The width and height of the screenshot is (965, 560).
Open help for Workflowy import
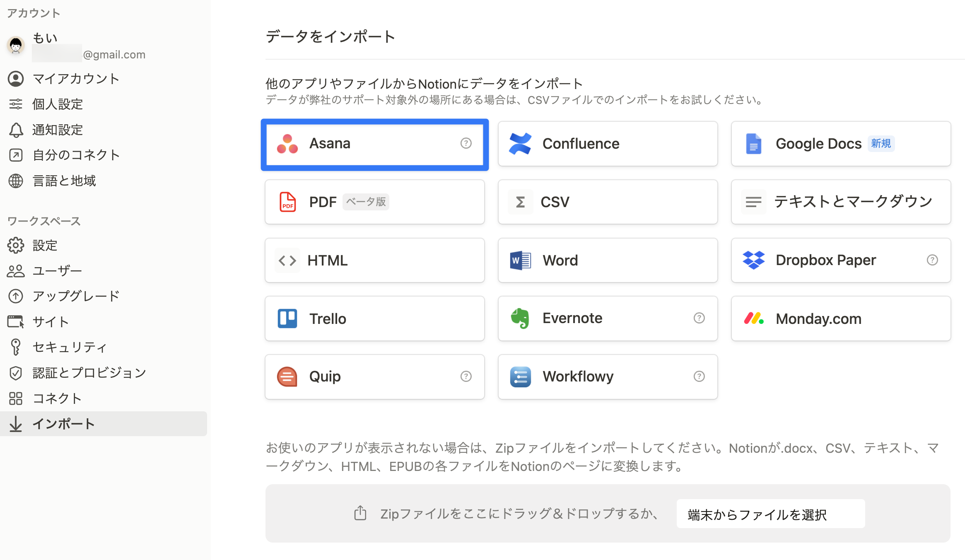pos(699,377)
